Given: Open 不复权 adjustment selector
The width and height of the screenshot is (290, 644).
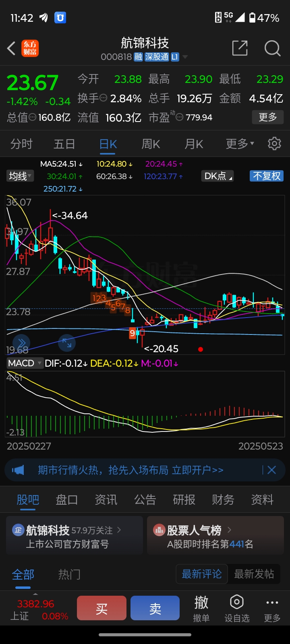Looking at the screenshot, I should click(267, 176).
